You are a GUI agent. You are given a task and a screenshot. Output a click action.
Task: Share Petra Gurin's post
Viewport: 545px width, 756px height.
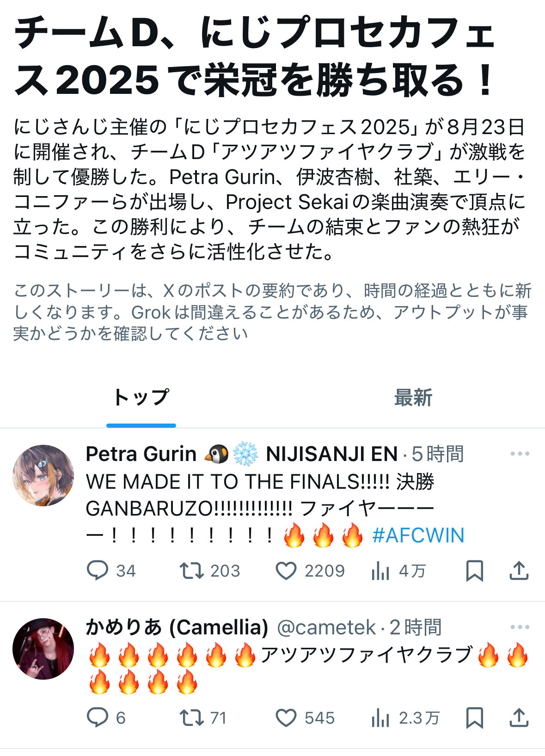[x=519, y=571]
